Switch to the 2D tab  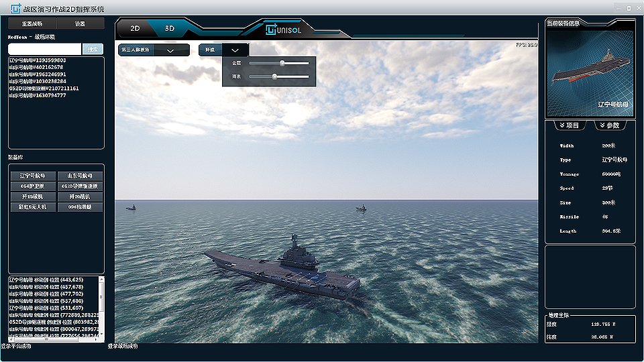pyautogui.click(x=135, y=29)
